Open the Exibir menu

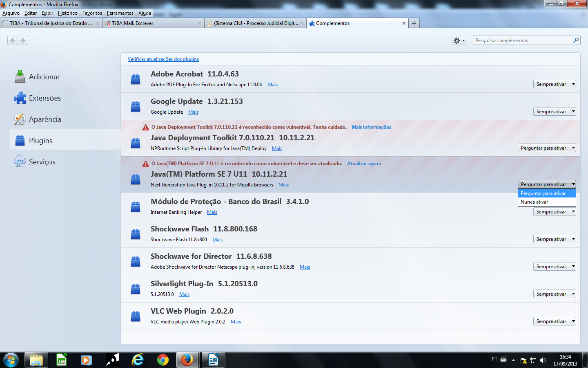[x=47, y=13]
